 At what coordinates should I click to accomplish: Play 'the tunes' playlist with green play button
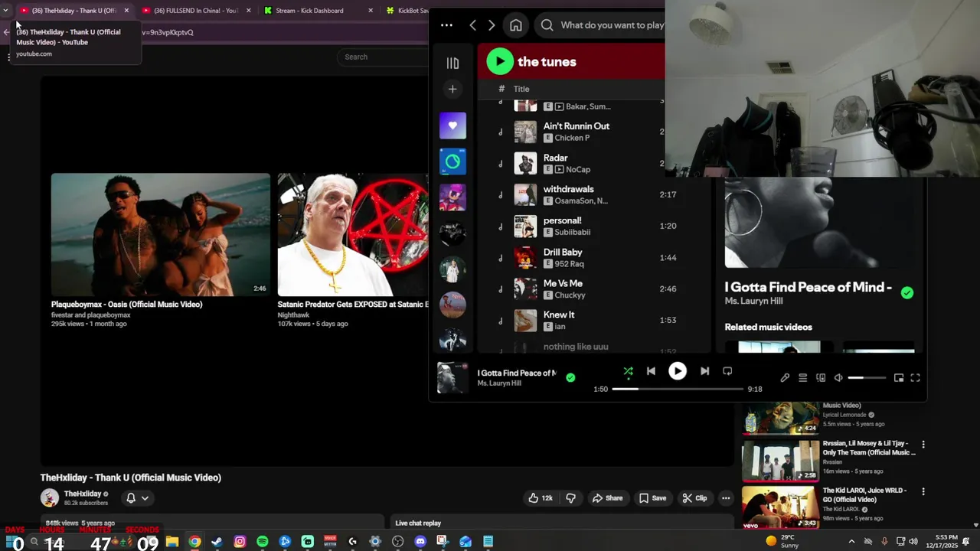point(499,62)
